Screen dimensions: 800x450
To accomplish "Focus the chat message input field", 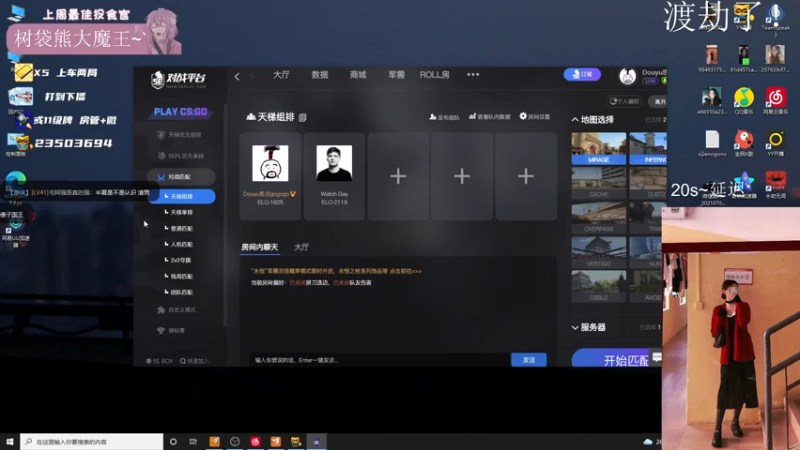I will pyautogui.click(x=380, y=360).
